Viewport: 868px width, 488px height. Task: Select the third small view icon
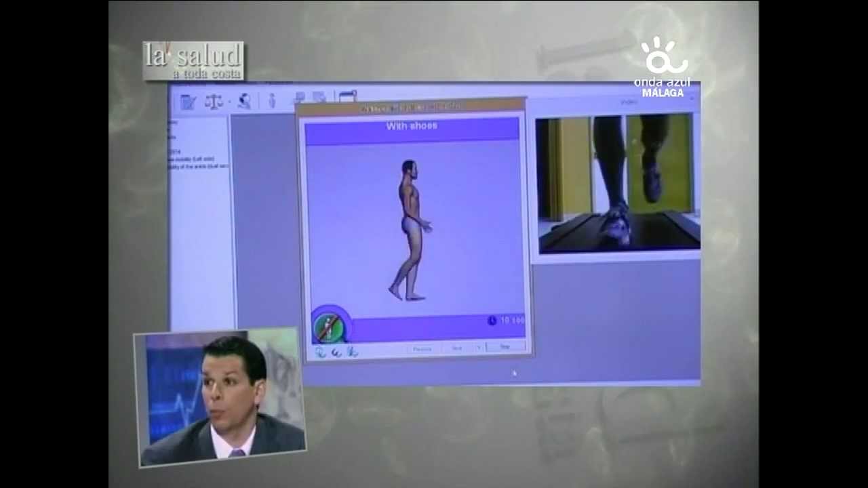(352, 352)
